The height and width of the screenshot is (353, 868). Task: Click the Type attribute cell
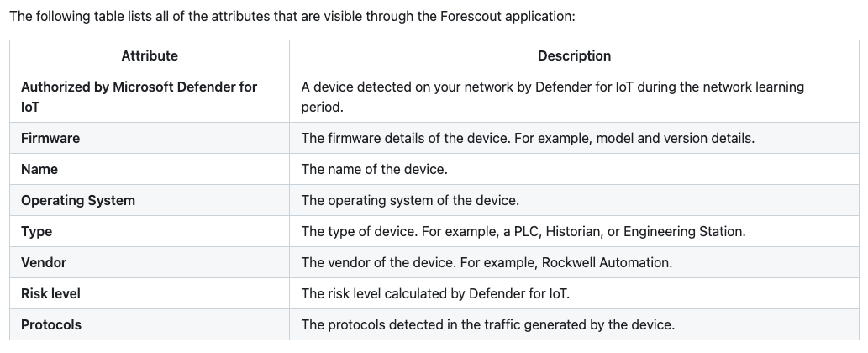click(37, 231)
